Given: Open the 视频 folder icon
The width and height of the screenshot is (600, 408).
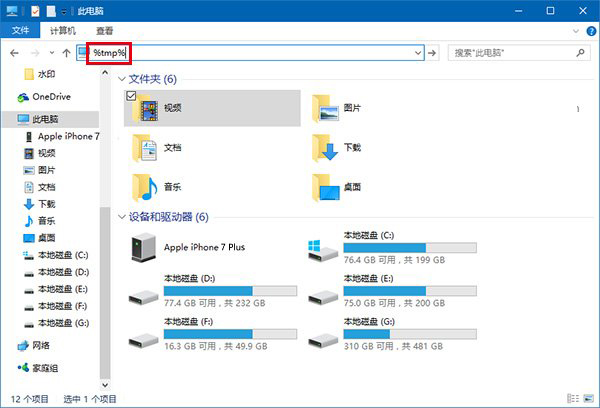Looking at the screenshot, I should click(x=146, y=107).
